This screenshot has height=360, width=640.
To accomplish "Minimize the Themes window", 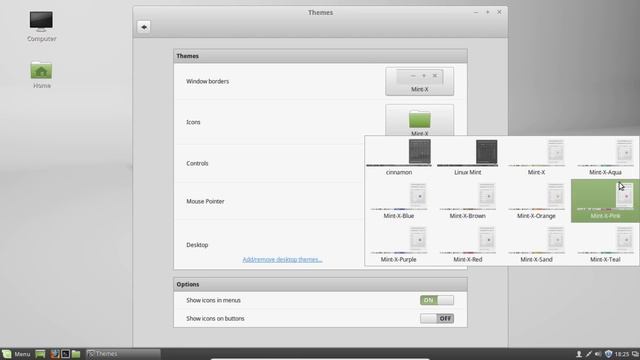I will coord(476,12).
